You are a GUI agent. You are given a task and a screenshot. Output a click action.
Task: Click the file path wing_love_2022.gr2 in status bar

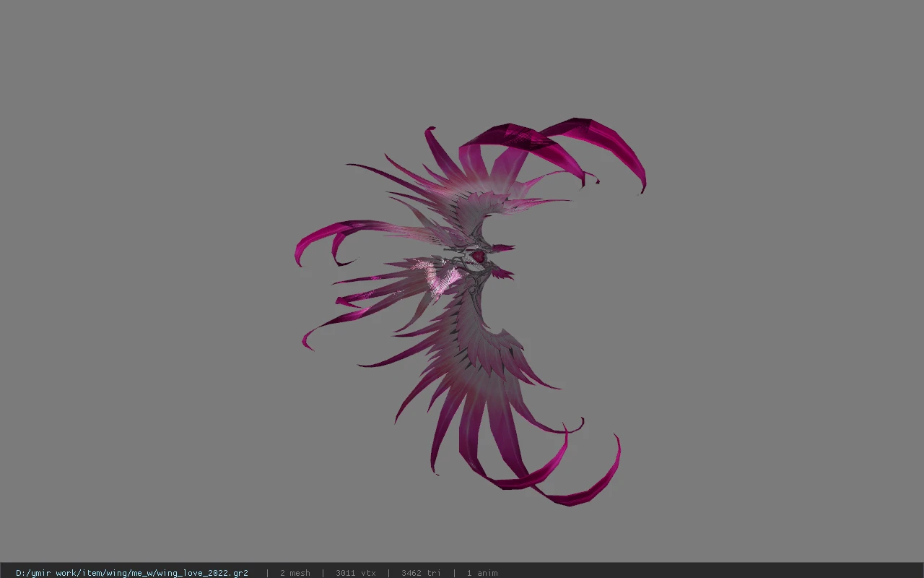tap(132, 573)
